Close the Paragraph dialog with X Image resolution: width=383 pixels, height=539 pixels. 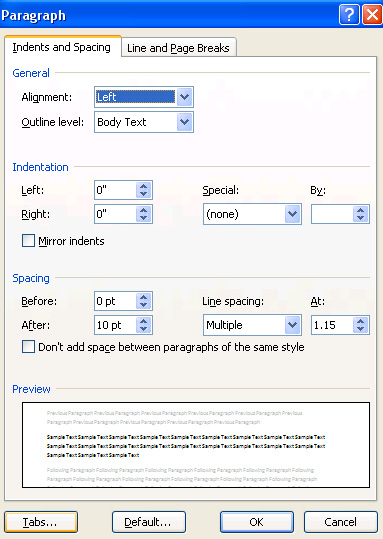pyautogui.click(x=372, y=15)
